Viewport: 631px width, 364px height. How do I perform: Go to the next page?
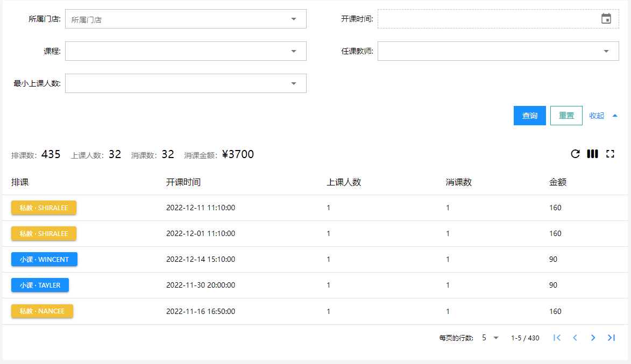tap(593, 338)
